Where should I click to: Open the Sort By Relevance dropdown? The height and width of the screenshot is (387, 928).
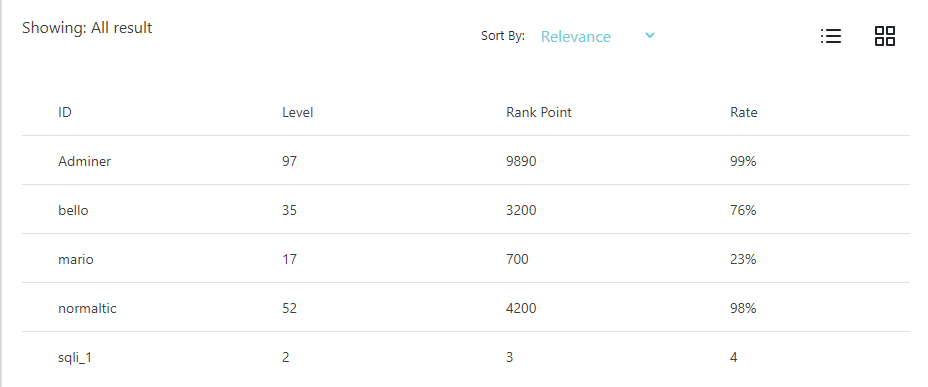(598, 37)
